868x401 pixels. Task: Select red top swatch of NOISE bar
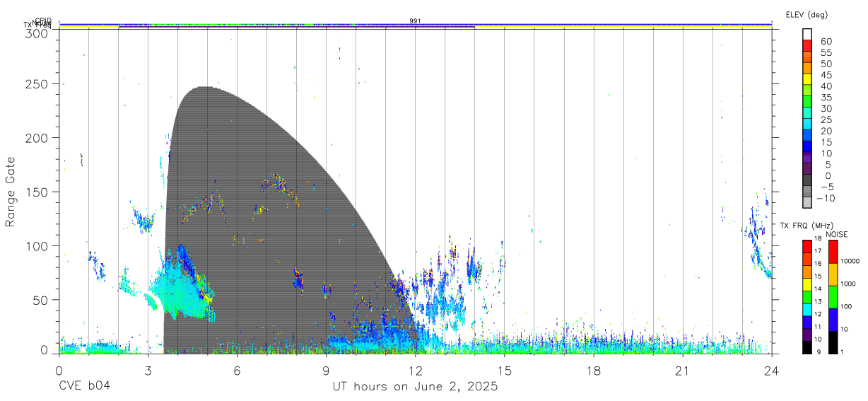(x=833, y=251)
